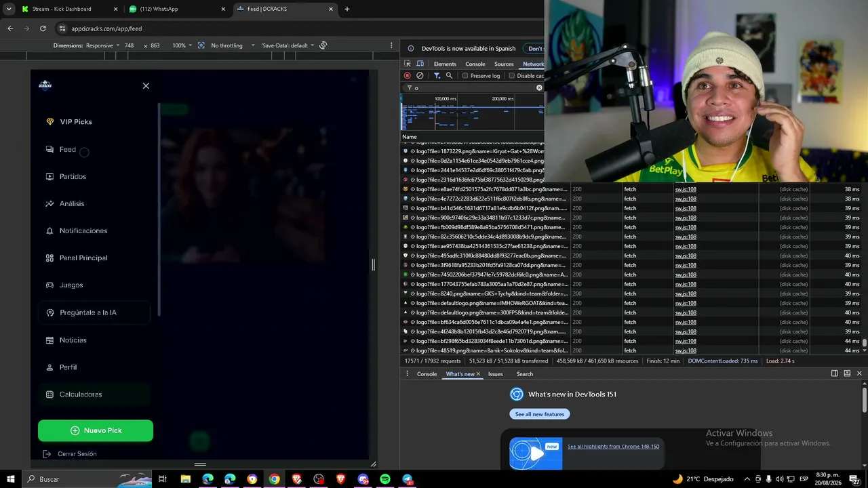Reload the page in browser toolbar

(43, 28)
